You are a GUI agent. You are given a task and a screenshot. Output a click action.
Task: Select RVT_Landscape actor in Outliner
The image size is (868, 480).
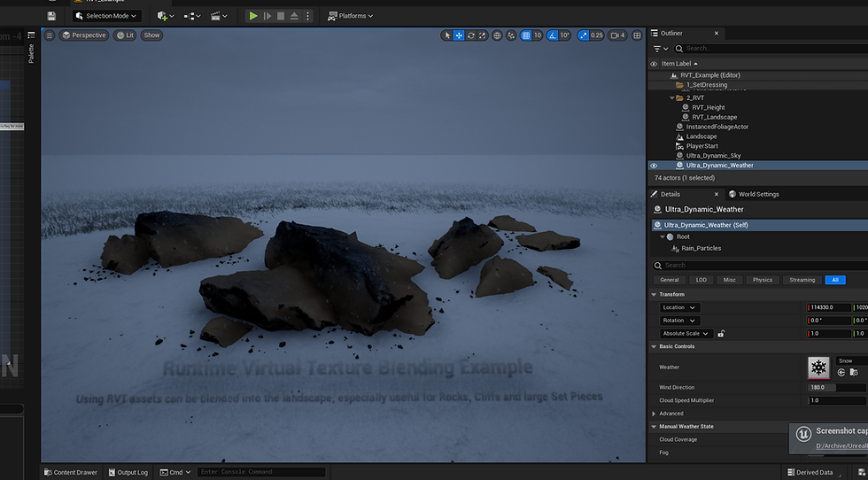click(x=714, y=118)
